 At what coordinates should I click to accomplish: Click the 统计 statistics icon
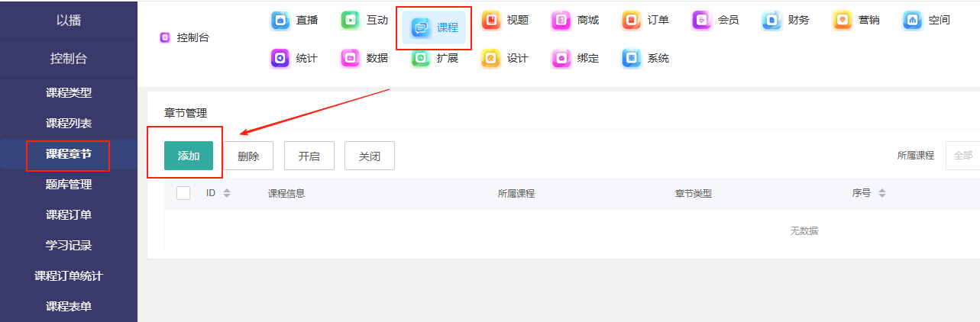[x=280, y=59]
